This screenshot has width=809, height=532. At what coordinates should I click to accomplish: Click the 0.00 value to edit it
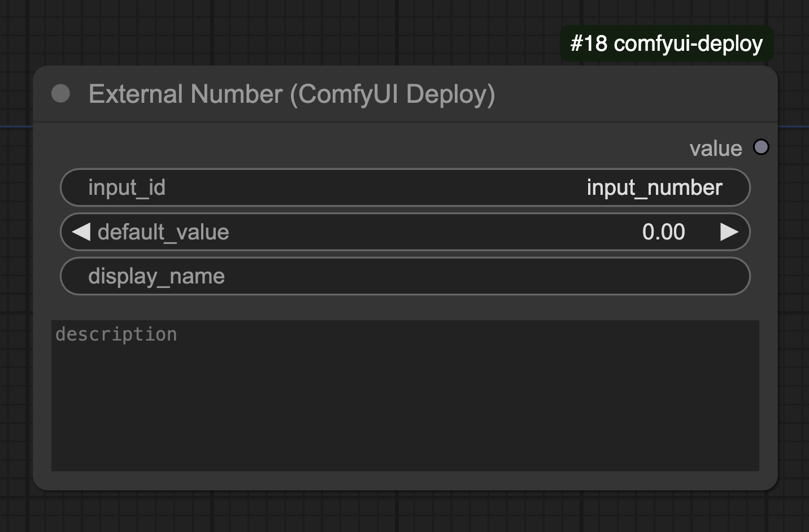click(664, 232)
